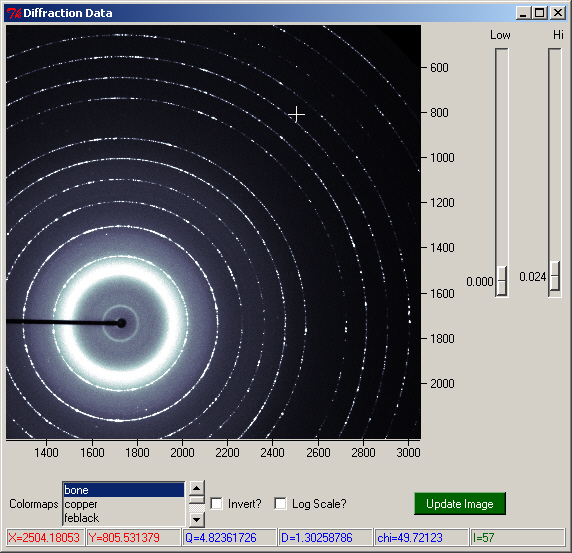This screenshot has height=553, width=572.
Task: Select the copper colormap
Action: click(124, 504)
